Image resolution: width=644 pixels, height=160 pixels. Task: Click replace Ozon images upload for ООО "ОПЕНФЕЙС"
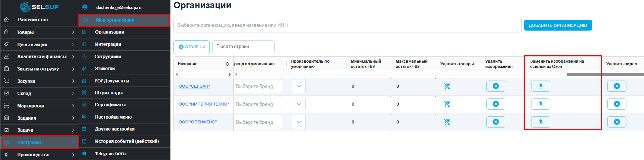540,122
